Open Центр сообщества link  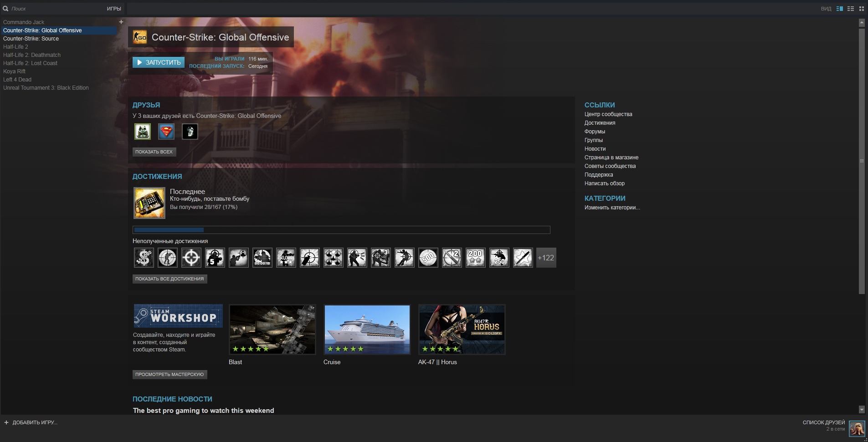click(608, 114)
